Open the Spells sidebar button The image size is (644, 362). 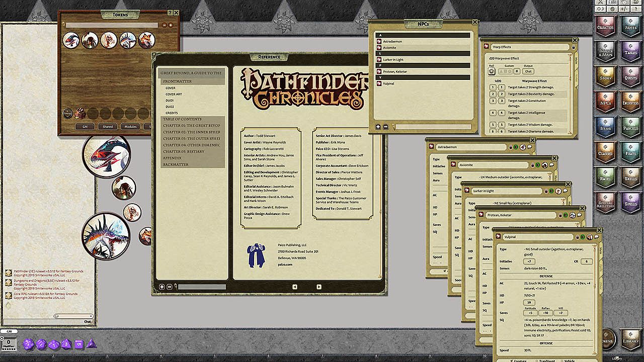630,202
